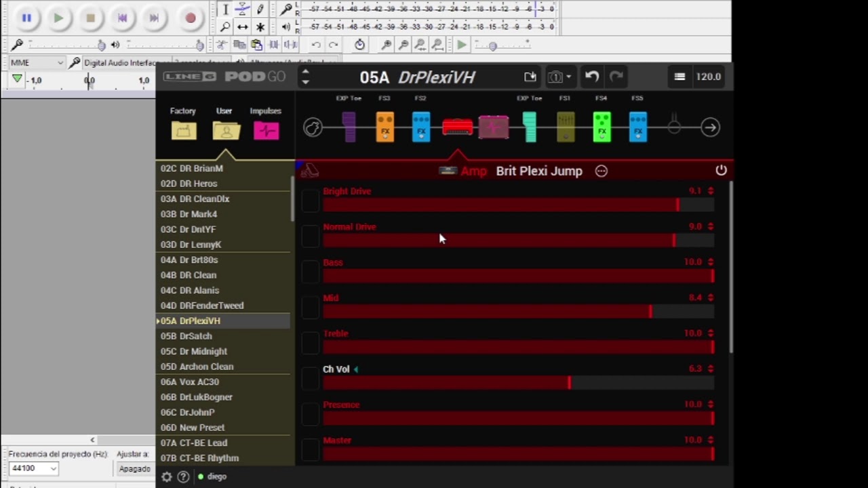This screenshot has width=868, height=488.
Task: Stop playback in Audacity
Action: pyautogui.click(x=90, y=18)
